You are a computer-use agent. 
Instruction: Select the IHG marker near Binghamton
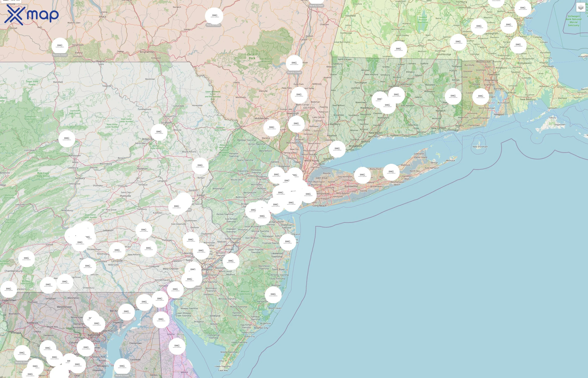[x=214, y=16]
